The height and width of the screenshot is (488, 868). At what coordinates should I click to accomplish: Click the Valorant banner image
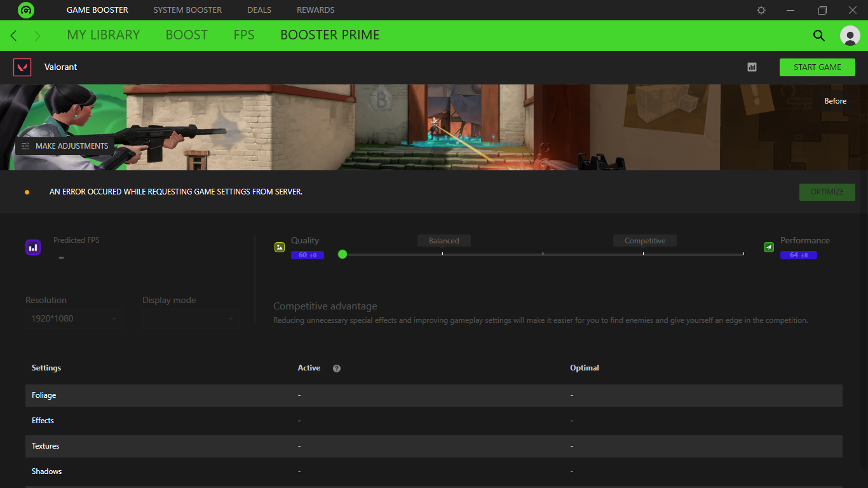click(x=434, y=127)
